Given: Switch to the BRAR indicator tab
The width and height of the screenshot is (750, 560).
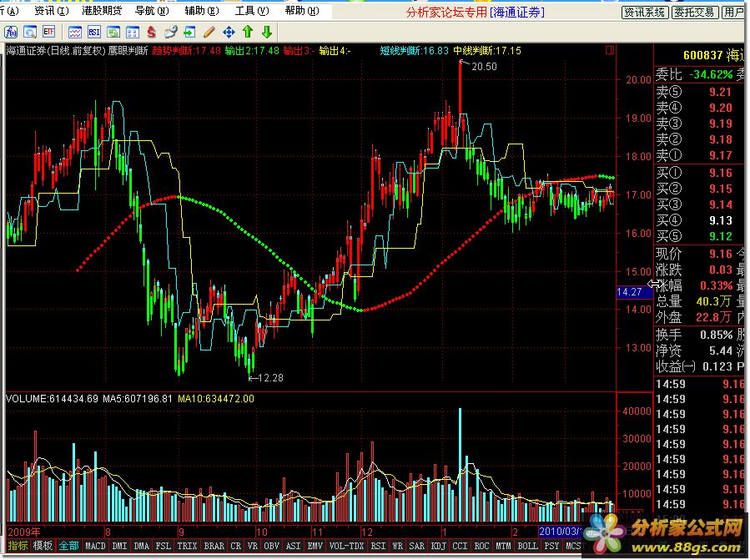Looking at the screenshot, I should [214, 546].
